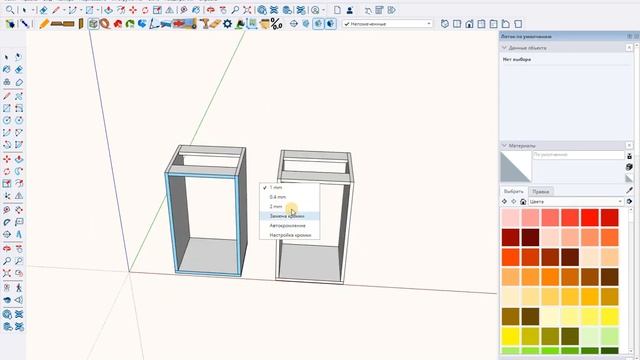Pick the dark maroon color swatch
Viewport: 640px width, 360px height.
[530, 238]
